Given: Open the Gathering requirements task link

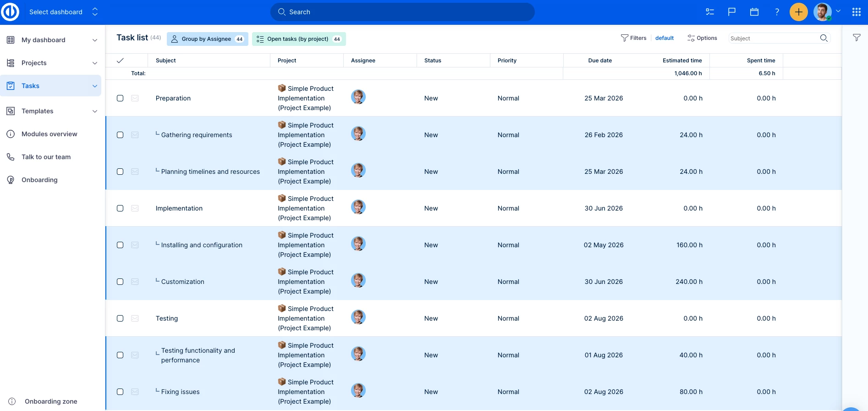Looking at the screenshot, I should pyautogui.click(x=197, y=135).
